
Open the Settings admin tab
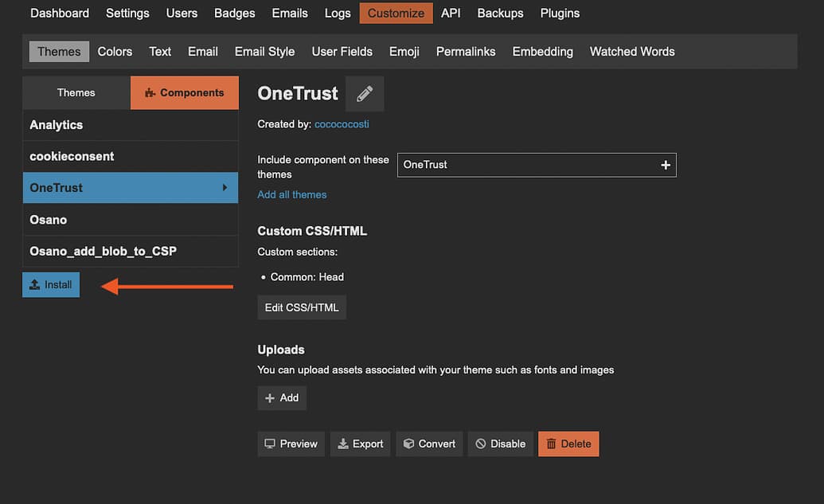click(x=127, y=14)
